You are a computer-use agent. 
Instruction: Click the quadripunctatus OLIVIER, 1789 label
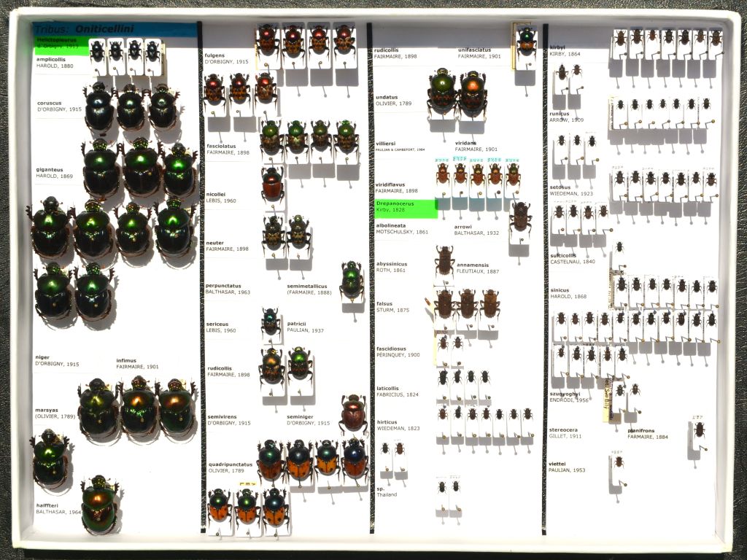pyautogui.click(x=230, y=467)
